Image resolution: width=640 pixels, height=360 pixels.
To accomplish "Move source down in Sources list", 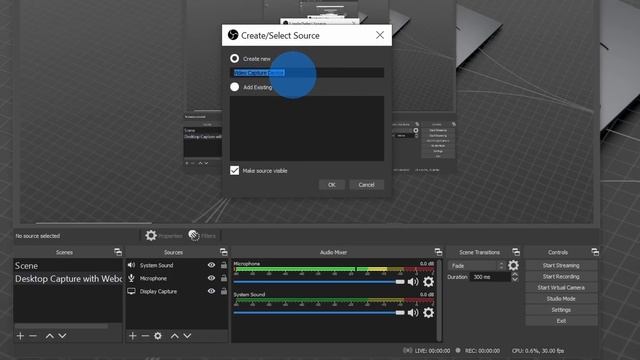I will (187, 336).
